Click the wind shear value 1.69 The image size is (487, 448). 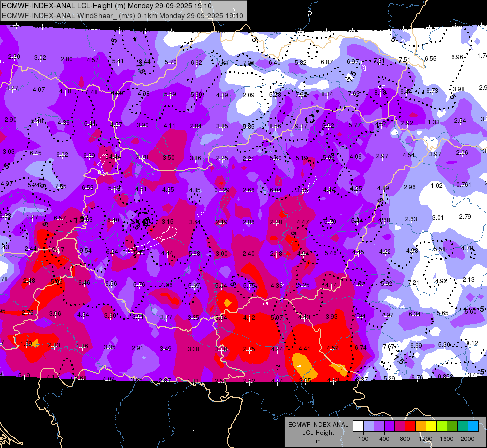click(26, 344)
